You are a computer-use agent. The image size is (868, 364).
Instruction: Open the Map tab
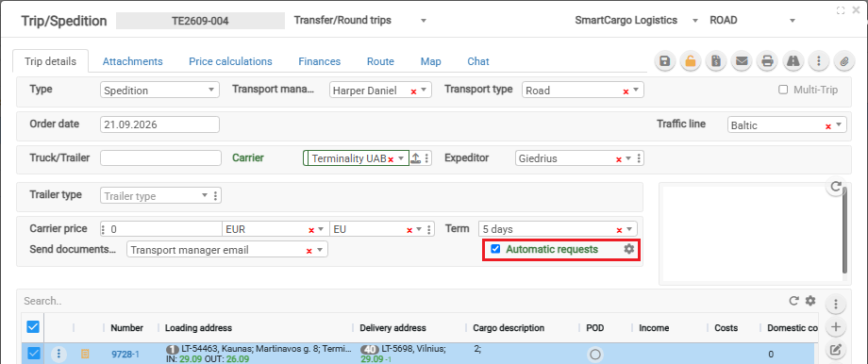(x=430, y=61)
